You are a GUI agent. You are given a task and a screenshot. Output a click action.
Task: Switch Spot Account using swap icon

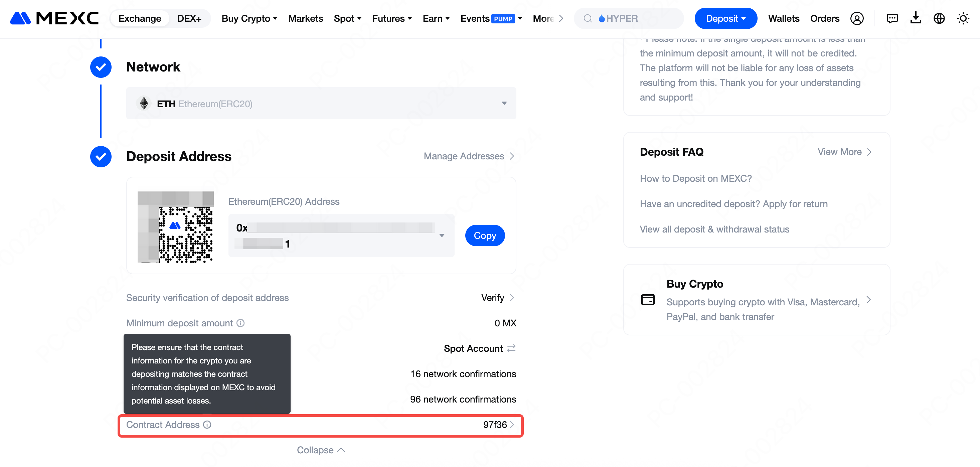tap(511, 348)
